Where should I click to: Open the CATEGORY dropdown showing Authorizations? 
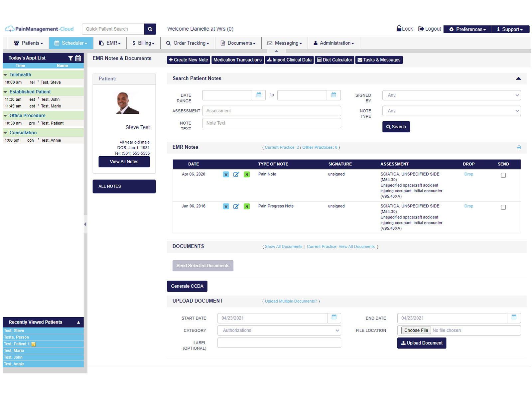279,330
